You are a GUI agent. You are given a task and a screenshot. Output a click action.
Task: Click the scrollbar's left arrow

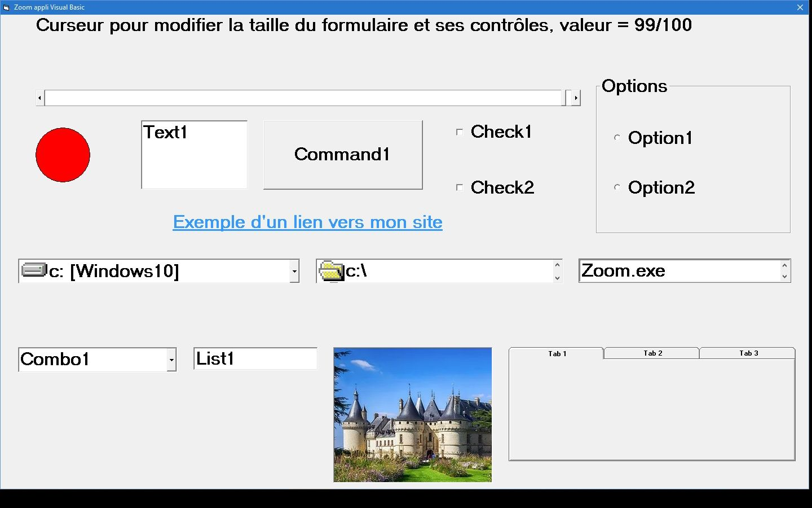39,98
